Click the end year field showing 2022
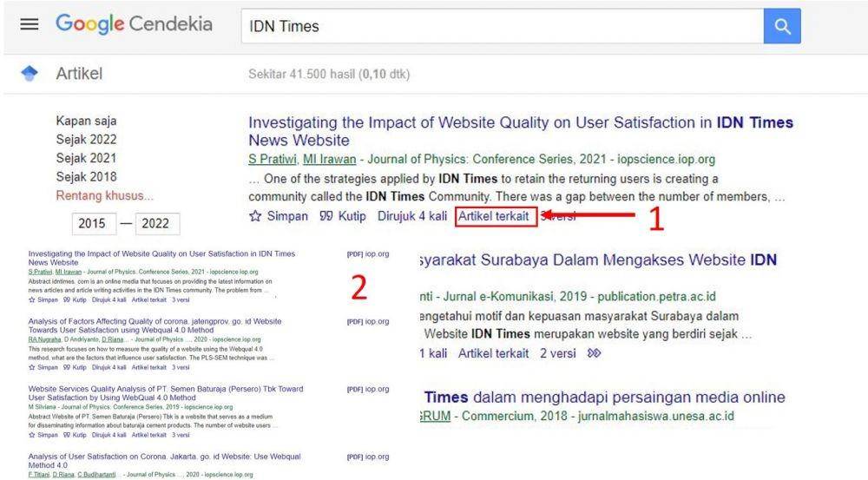868x480 pixels. coord(157,223)
